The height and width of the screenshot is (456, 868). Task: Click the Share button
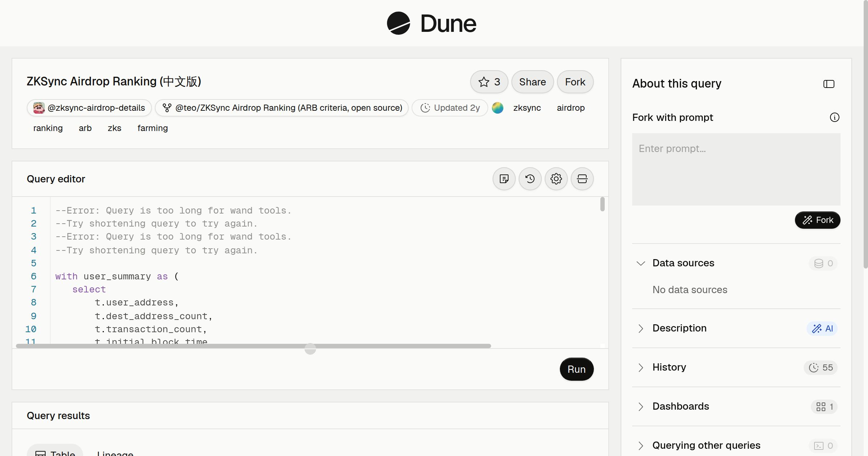(x=532, y=82)
